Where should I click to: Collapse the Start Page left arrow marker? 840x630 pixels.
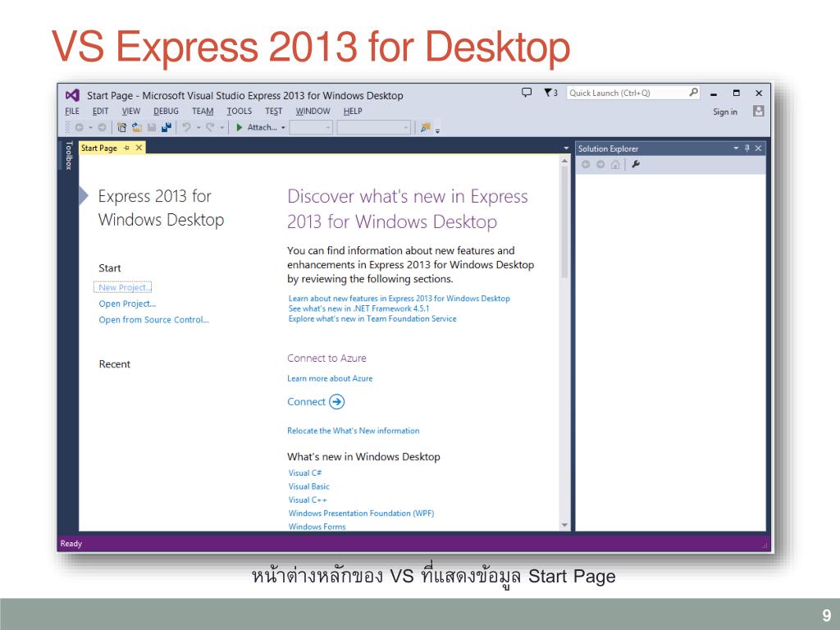[x=83, y=196]
